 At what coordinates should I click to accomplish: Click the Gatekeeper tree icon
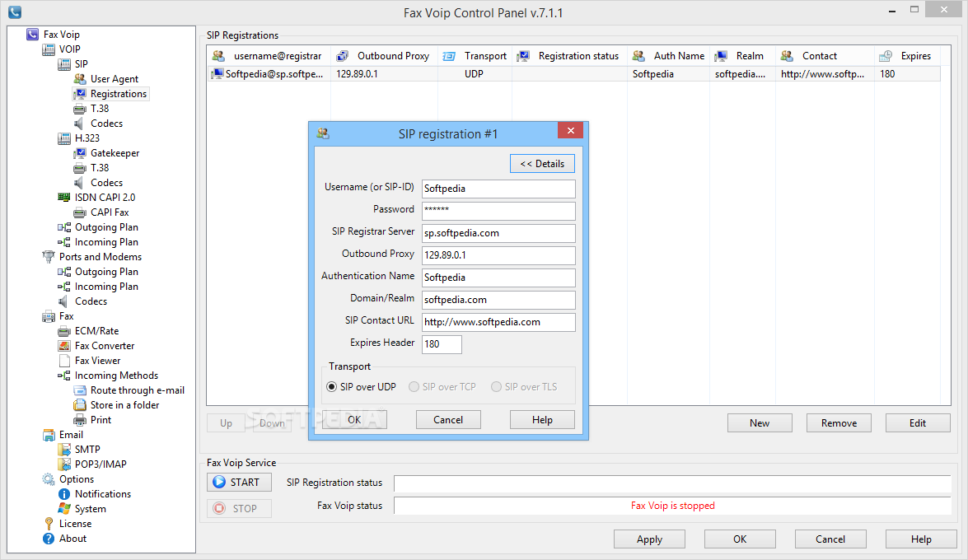coord(80,152)
